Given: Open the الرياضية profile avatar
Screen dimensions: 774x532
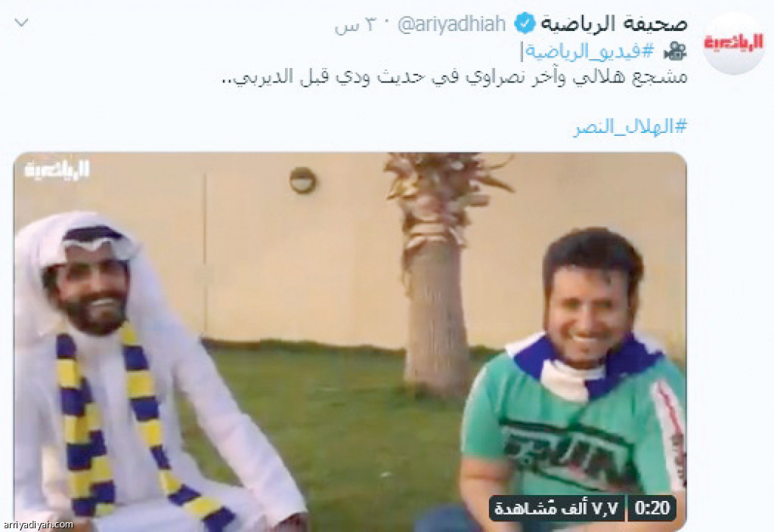Looking at the screenshot, I should tap(733, 43).
